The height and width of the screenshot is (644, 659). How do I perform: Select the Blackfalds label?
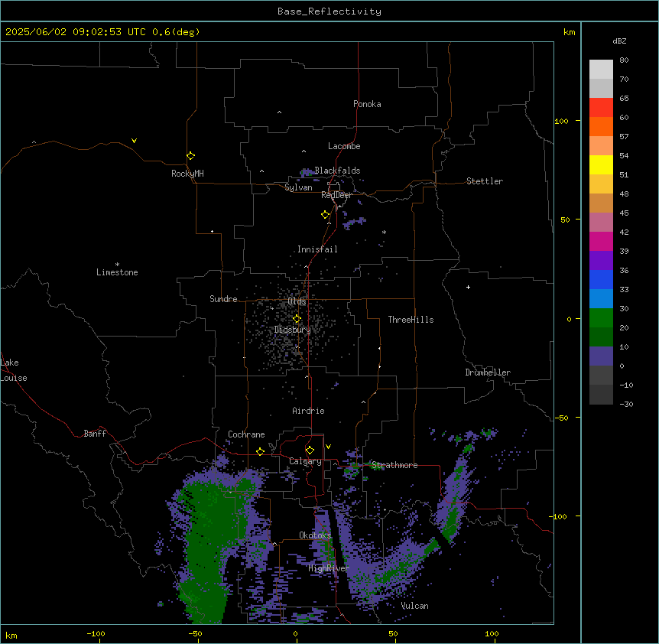pos(337,171)
